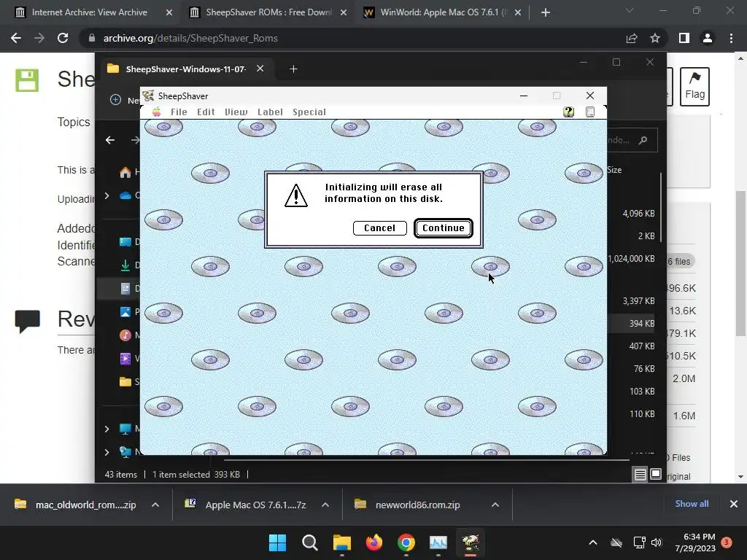Expand options for newworld86.rom.zip download
The image size is (747, 560).
(495, 505)
